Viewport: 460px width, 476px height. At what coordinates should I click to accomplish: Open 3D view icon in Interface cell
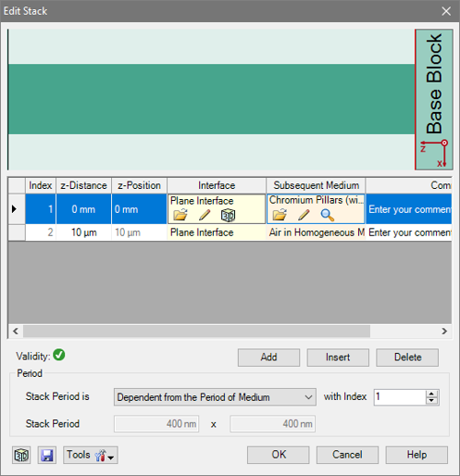coord(228,215)
